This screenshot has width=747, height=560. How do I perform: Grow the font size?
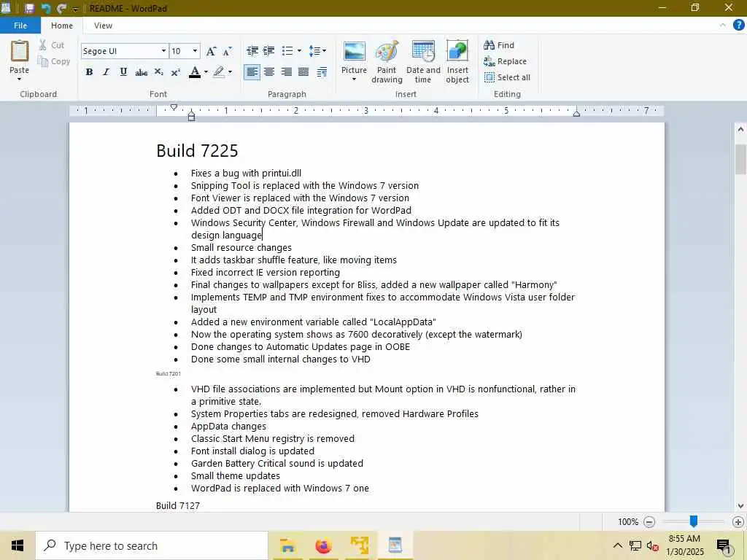tap(211, 51)
